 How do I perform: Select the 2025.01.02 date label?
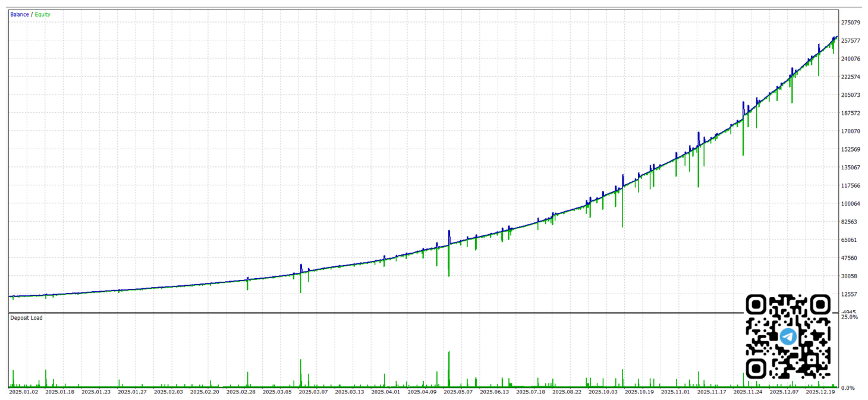pos(24,392)
